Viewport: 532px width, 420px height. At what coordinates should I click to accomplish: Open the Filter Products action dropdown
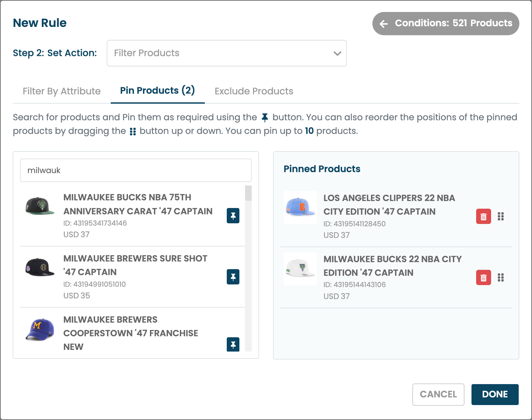point(227,53)
